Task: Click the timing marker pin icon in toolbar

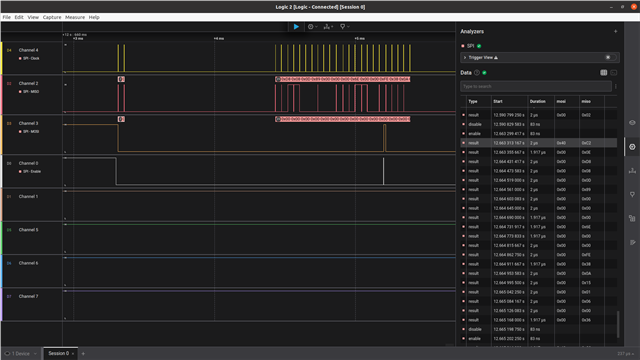Action: (x=342, y=27)
